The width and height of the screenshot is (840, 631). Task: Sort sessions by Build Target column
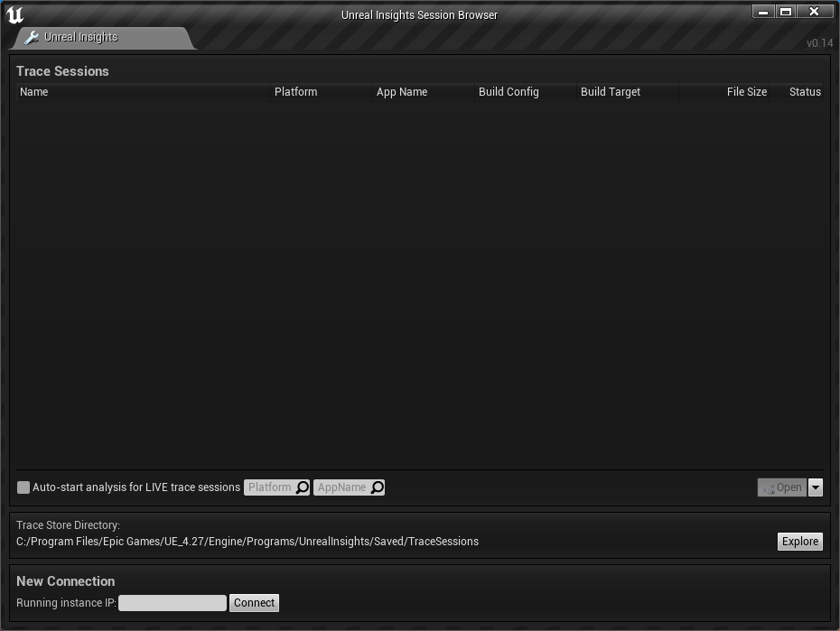point(628,92)
